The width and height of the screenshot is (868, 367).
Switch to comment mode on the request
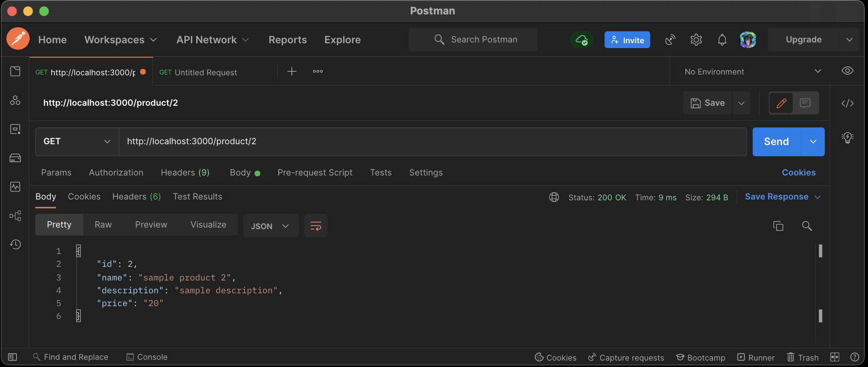[x=805, y=103]
